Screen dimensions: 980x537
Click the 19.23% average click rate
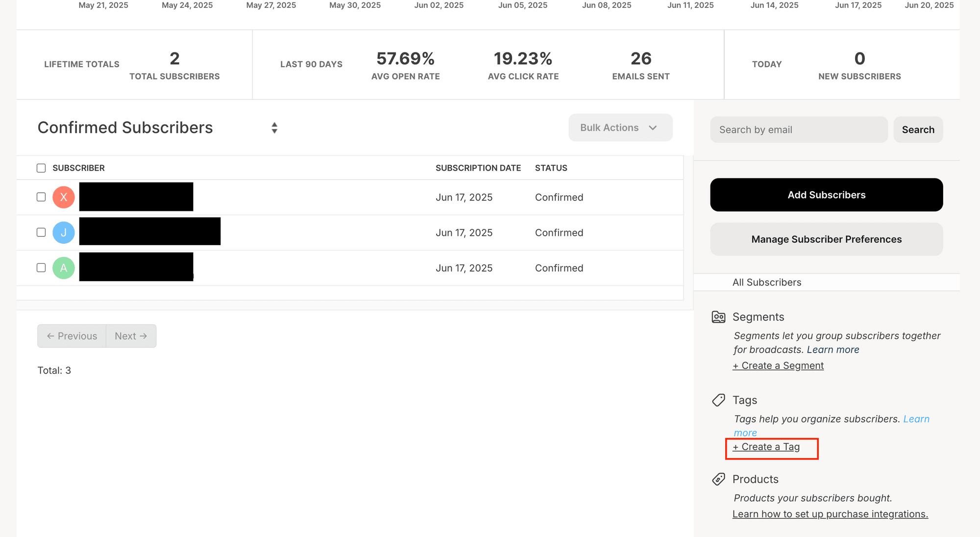point(523,59)
